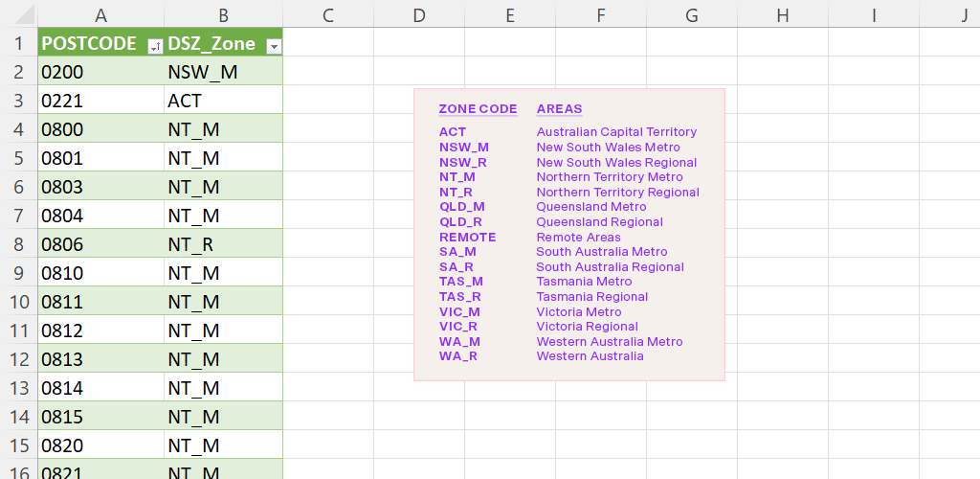Select postcode cell 0804
The width and height of the screenshot is (980, 479).
point(100,216)
